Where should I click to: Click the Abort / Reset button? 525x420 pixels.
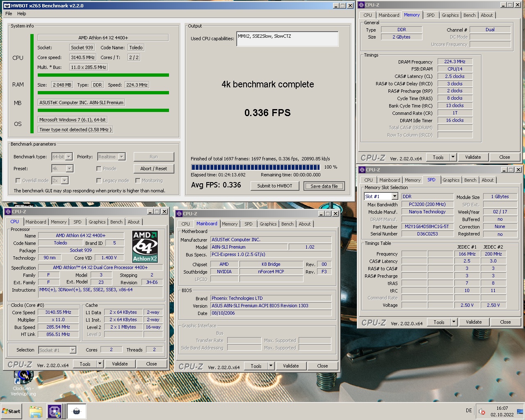(x=154, y=169)
